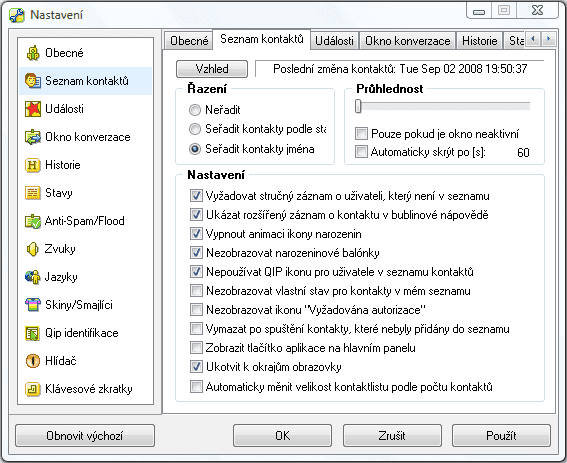The height and width of the screenshot is (463, 567).
Task: Click the Nastavení window title icon
Action: pos(17,15)
